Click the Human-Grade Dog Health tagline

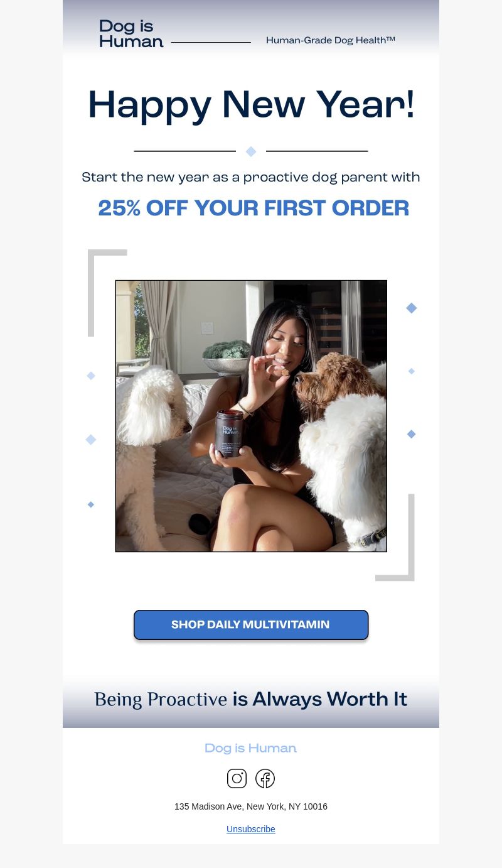[x=331, y=40]
